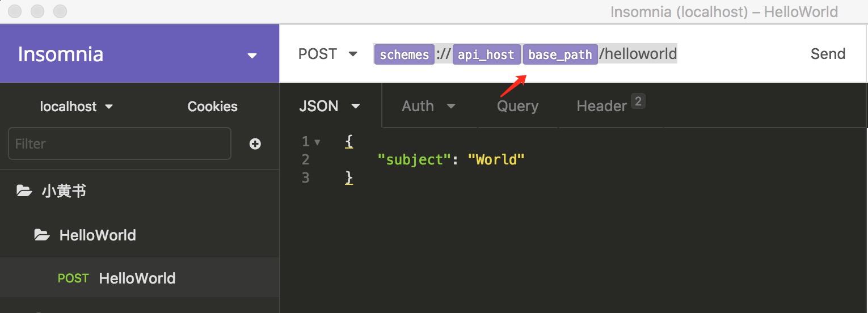Open the Auth tab dropdown
The height and width of the screenshot is (313, 868).
(x=429, y=106)
